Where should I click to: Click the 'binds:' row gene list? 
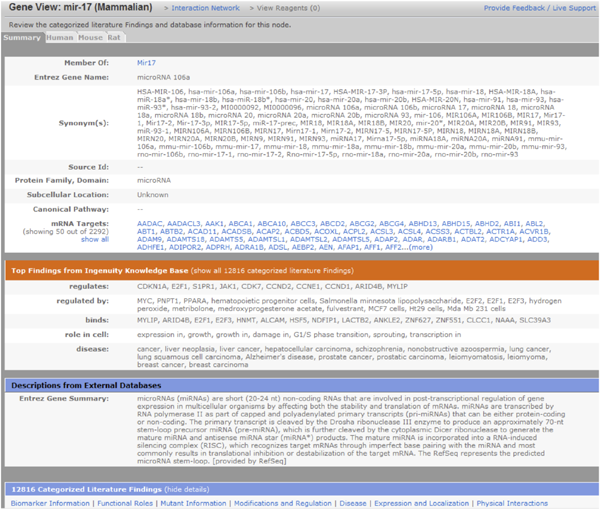[x=344, y=320]
